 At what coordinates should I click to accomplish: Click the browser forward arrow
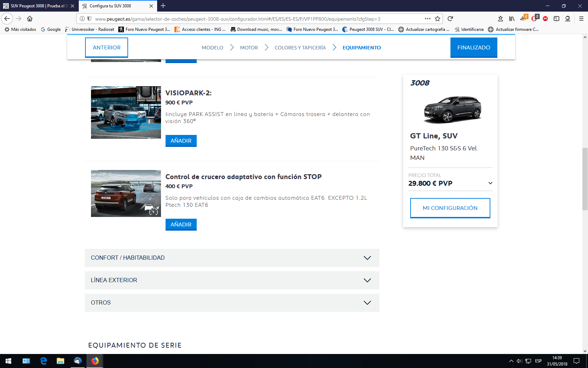(x=19, y=19)
